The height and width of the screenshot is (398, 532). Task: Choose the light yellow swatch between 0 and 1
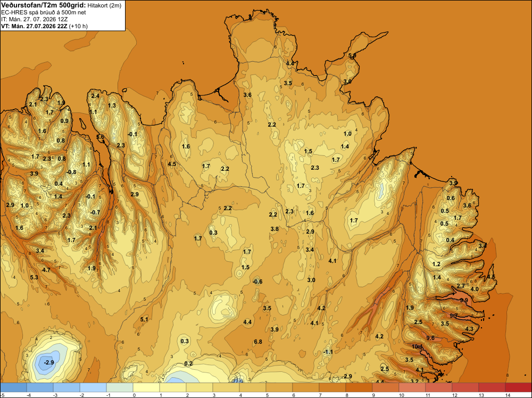[x=146, y=387]
